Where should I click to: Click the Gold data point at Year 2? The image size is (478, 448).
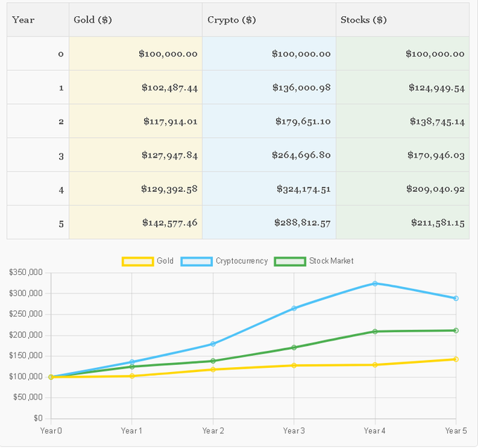click(x=213, y=369)
